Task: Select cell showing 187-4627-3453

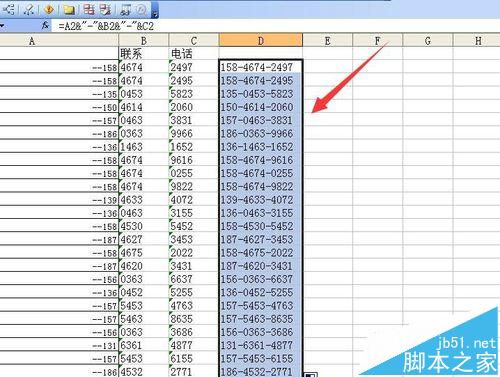Action: tap(261, 239)
